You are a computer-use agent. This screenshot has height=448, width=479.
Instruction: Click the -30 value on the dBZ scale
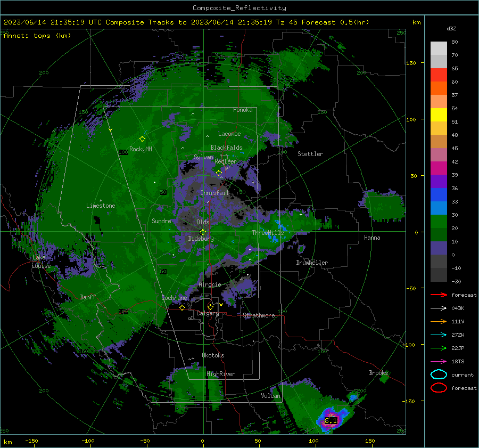[456, 281]
